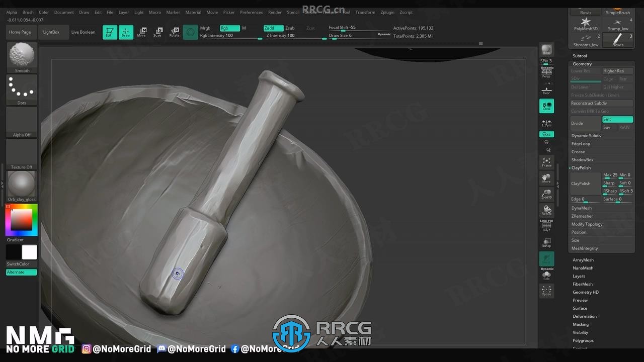
Task: Click the Move view icon in right shelf
Action: point(546,178)
